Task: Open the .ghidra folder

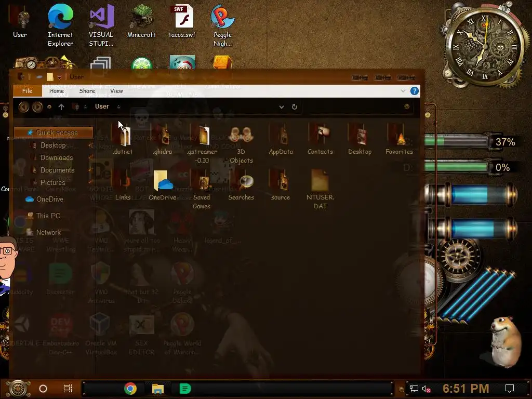Action: tap(163, 140)
